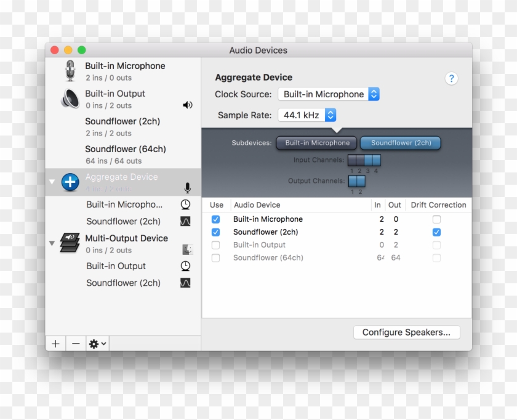This screenshot has height=420, width=517.
Task: Uncheck Use checkbox for Soundflower (2ch)
Action: pos(215,232)
